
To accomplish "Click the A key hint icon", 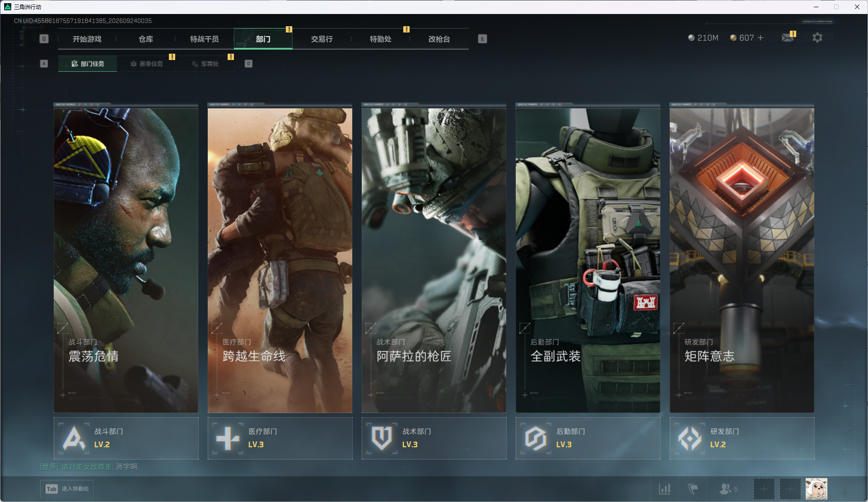I will click(44, 64).
